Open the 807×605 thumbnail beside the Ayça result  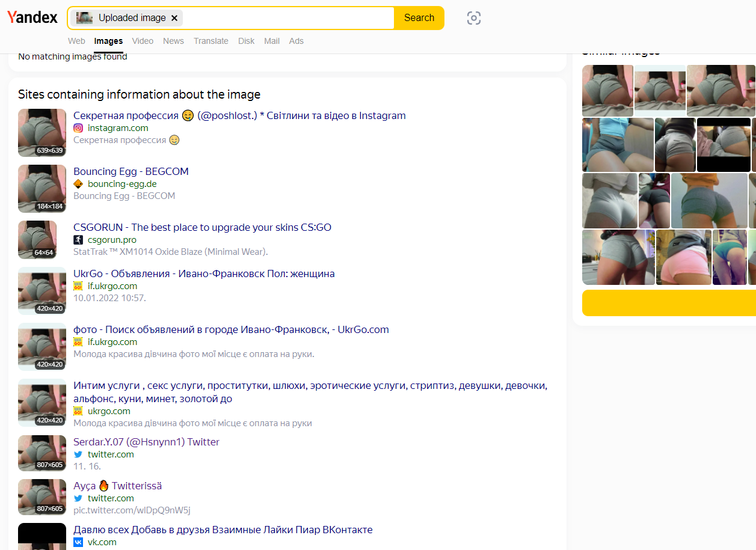pyautogui.click(x=42, y=497)
